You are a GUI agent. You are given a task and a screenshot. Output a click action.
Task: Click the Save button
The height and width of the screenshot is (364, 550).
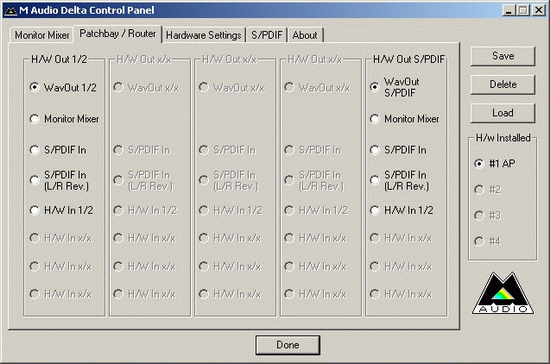[x=503, y=56]
